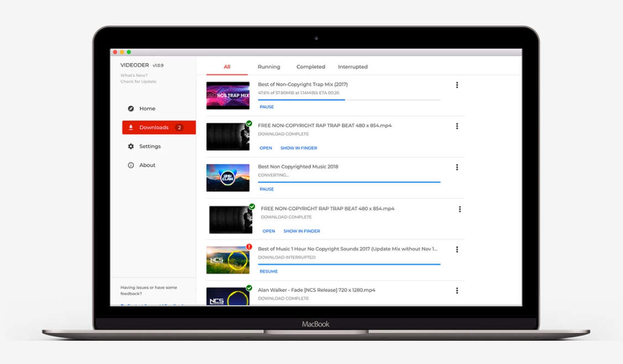The image size is (623, 364).
Task: Click the v1.0.9 version label
Action: pos(158,66)
